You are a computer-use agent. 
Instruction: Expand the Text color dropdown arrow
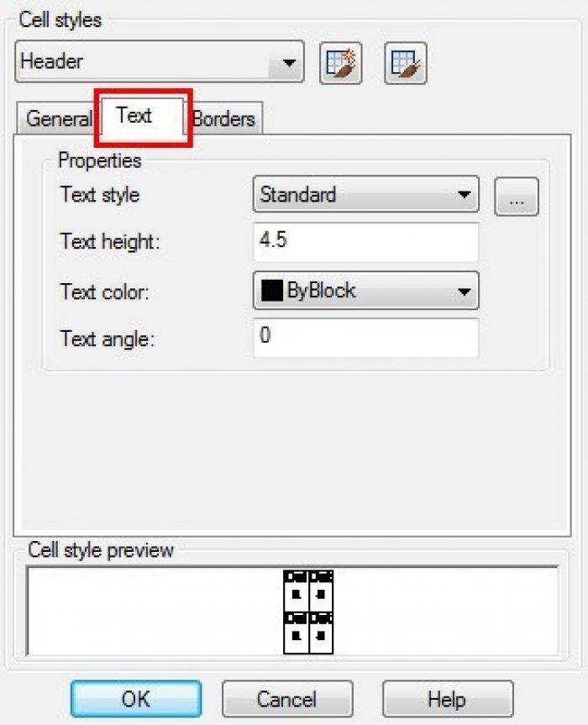point(465,292)
